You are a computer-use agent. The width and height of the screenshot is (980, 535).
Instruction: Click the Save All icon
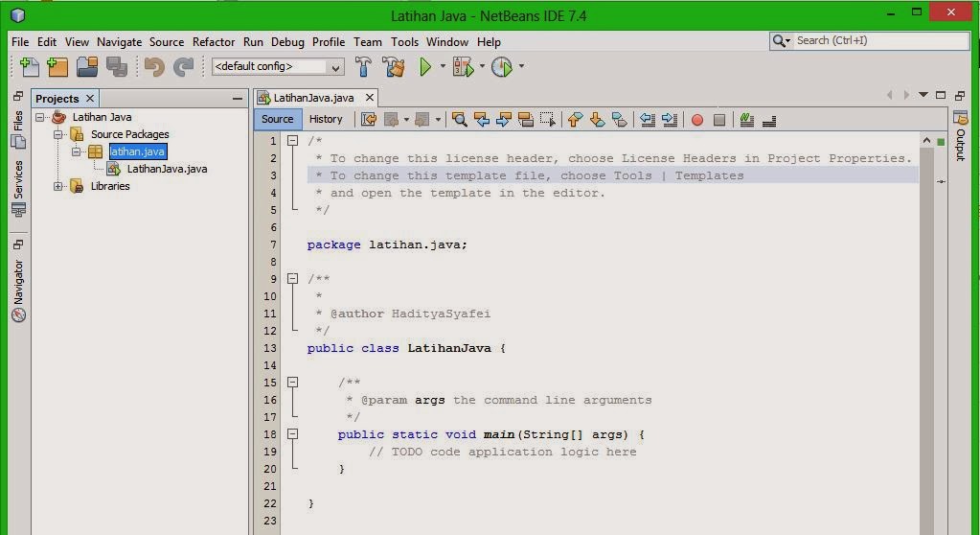[x=117, y=66]
